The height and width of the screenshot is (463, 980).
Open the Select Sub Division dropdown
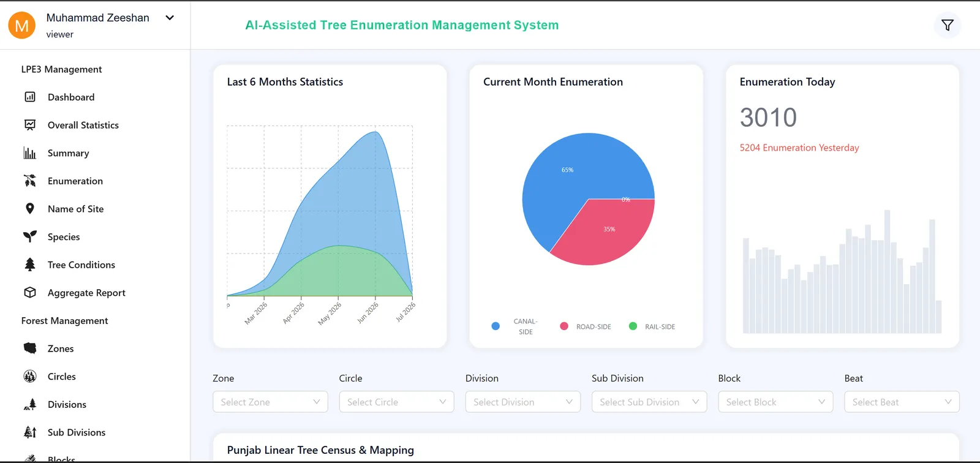tap(649, 402)
